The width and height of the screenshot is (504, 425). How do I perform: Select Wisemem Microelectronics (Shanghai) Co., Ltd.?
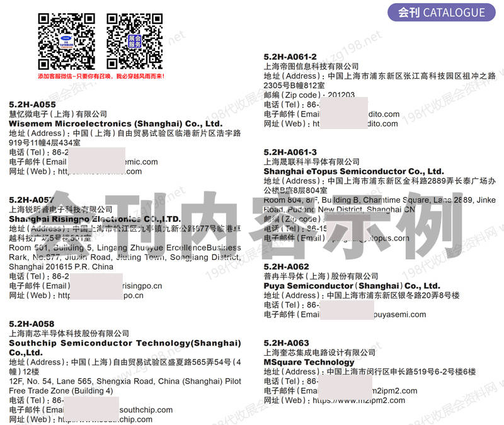(116, 123)
